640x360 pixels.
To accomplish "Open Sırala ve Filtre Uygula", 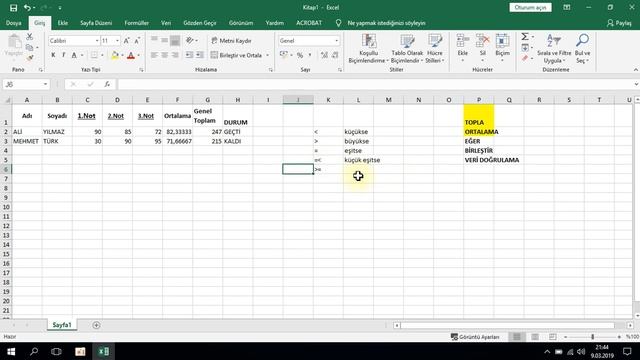I will (554, 49).
